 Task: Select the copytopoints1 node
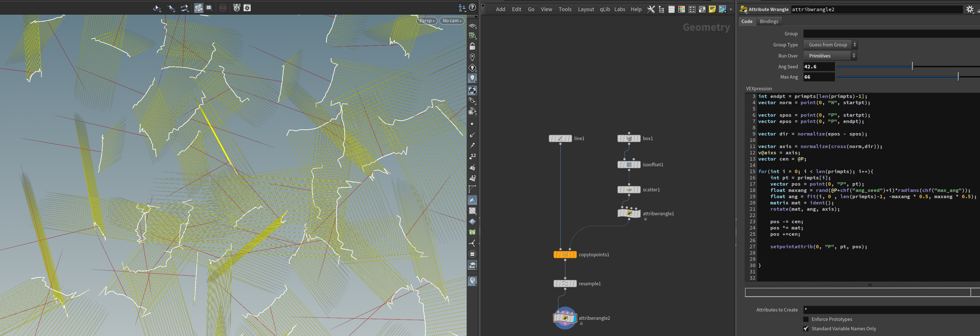[565, 255]
